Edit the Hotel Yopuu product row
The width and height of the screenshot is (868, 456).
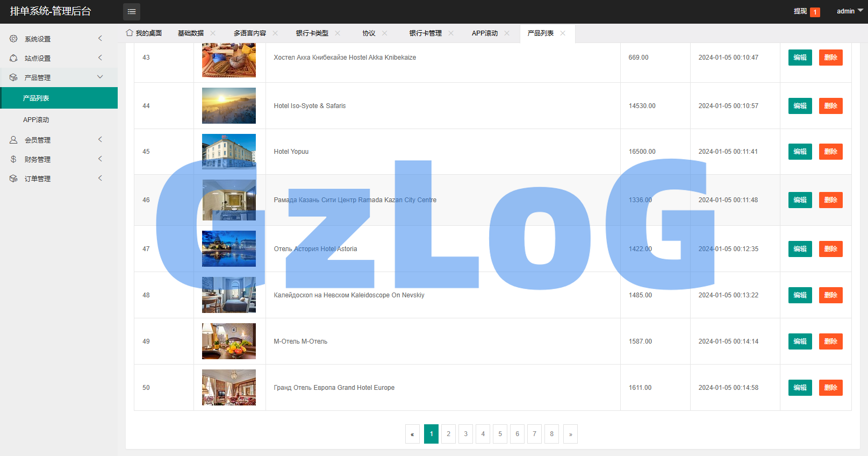800,152
